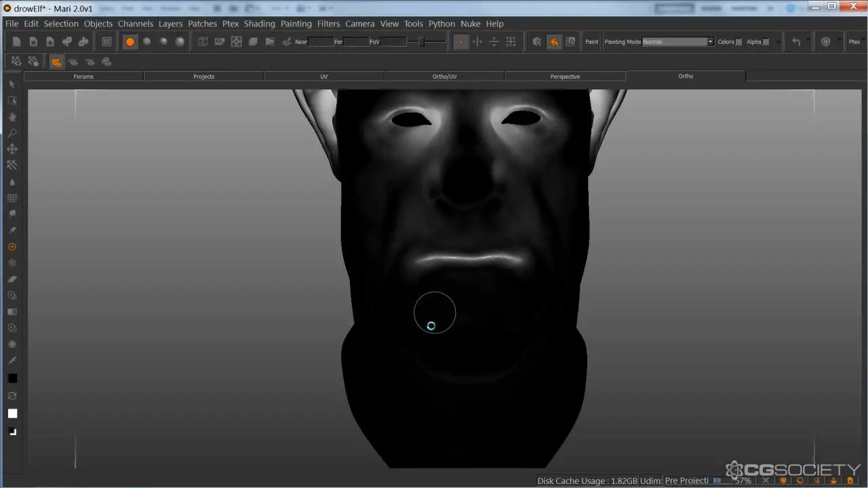Select the Move (four-arrow) tool
868x488 pixels.
tap(12, 149)
